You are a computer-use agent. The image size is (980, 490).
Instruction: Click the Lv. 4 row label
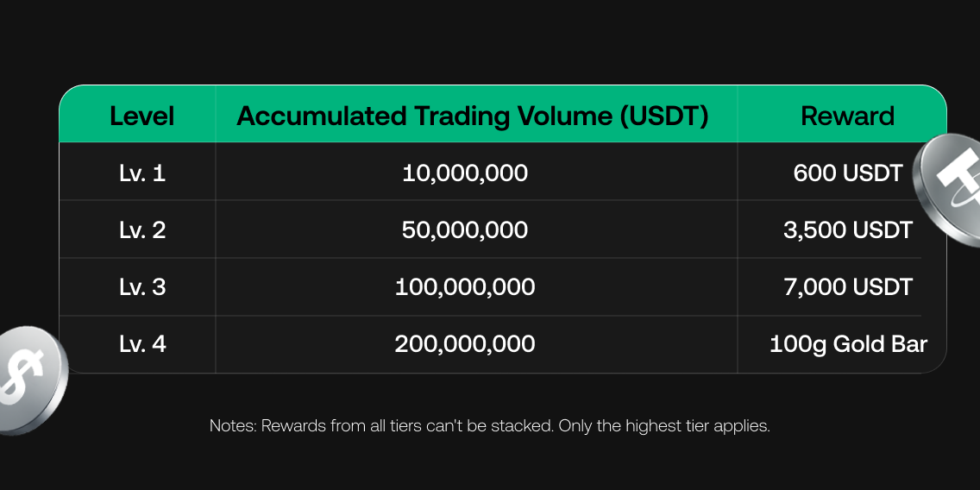click(142, 343)
